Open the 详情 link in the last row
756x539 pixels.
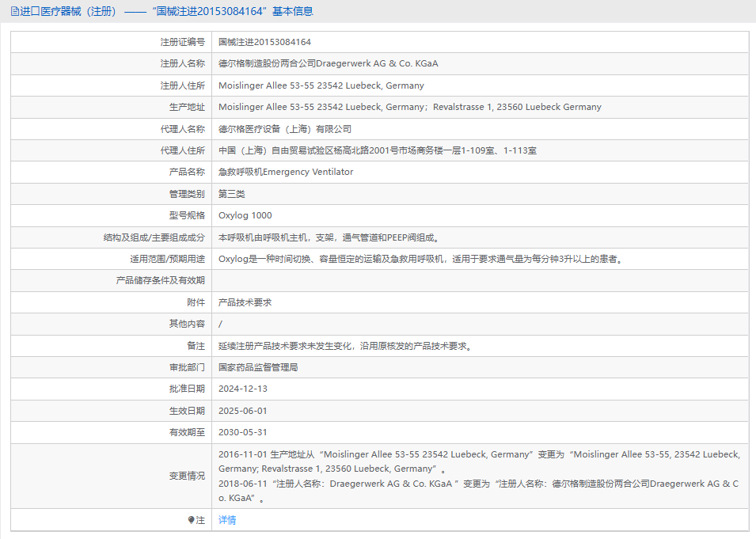click(x=227, y=520)
